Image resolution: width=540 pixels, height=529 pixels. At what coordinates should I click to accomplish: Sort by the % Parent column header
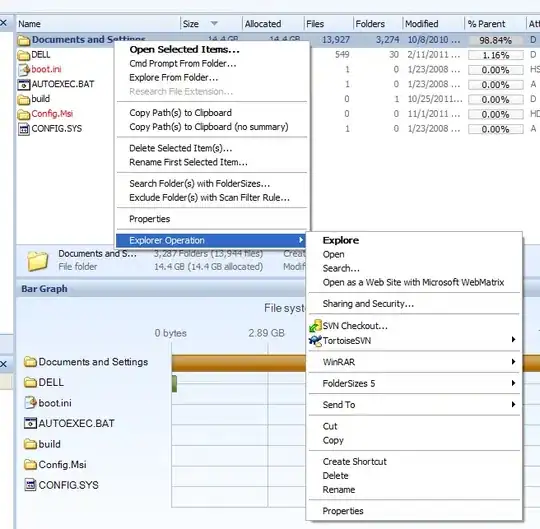495,24
